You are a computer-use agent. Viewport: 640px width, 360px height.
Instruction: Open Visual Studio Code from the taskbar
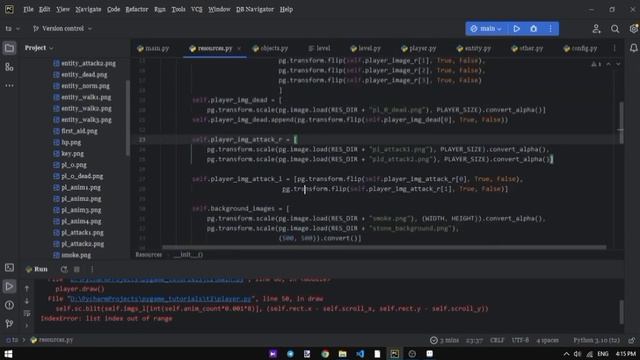360,354
